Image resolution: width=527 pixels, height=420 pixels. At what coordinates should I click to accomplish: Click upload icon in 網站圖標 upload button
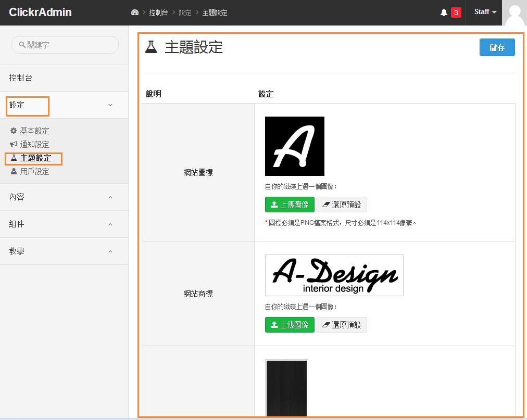click(x=274, y=205)
